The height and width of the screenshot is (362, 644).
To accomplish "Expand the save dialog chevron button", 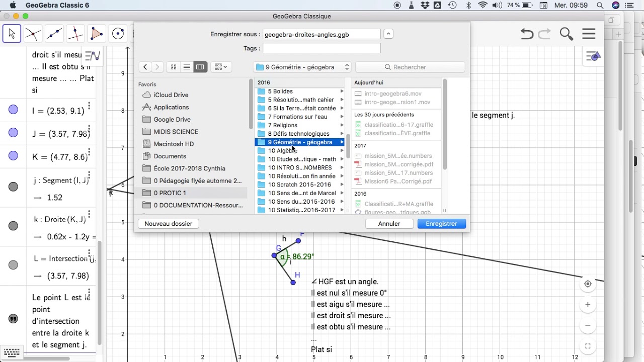I will pyautogui.click(x=388, y=34).
